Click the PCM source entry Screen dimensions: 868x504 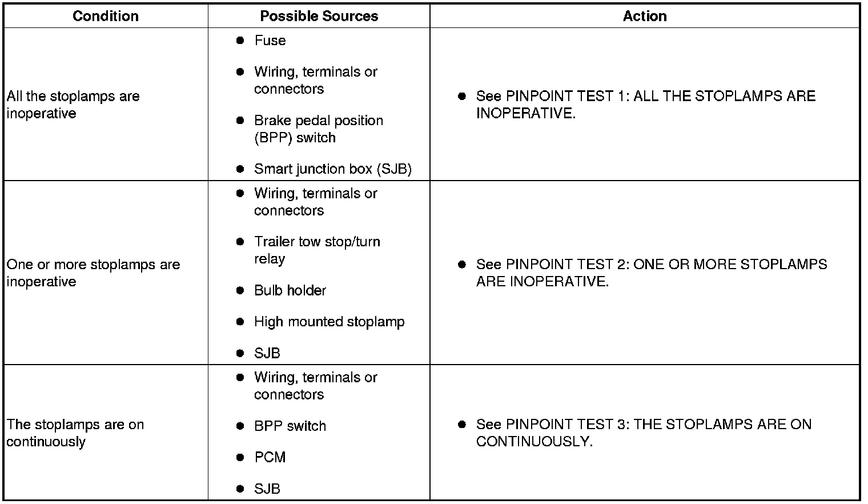pos(270,457)
